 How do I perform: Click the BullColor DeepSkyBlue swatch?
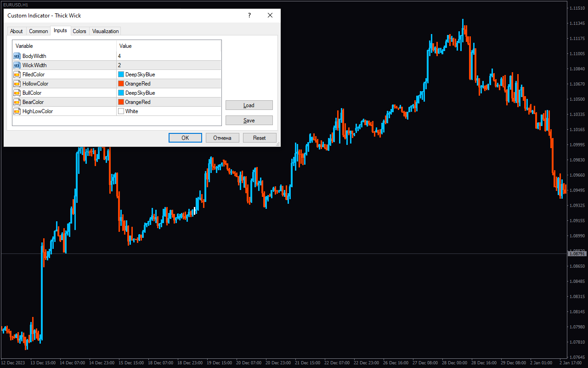click(x=121, y=93)
